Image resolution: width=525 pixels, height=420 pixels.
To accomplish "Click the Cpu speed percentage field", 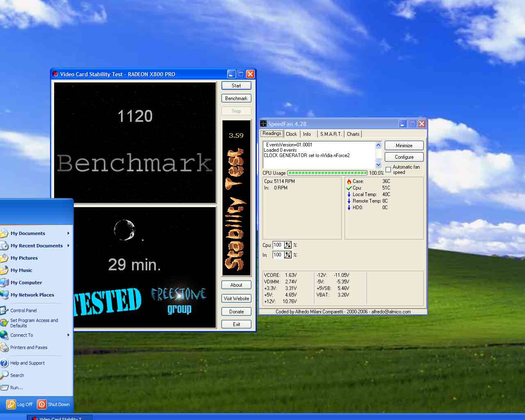I will pos(278,245).
